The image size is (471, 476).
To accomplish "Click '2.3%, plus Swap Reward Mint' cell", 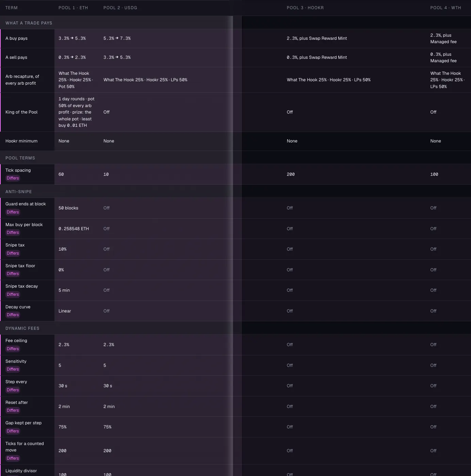I will pos(317,38).
